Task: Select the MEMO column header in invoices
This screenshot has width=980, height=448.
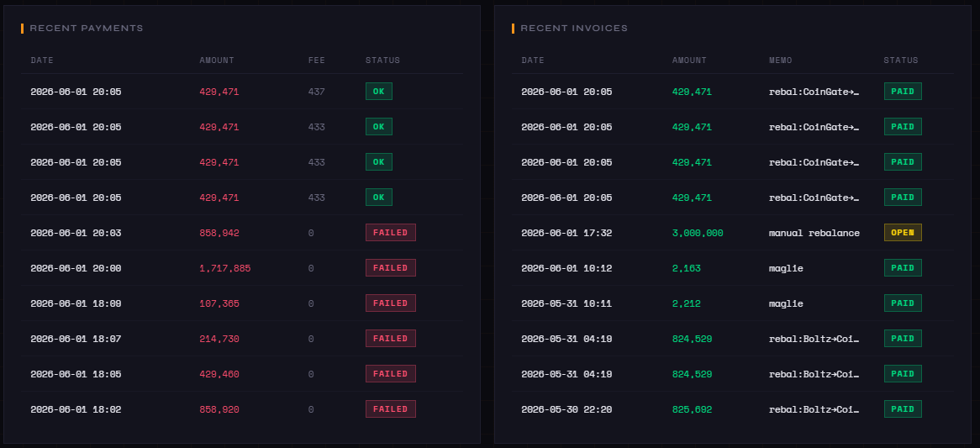Action: (780, 61)
